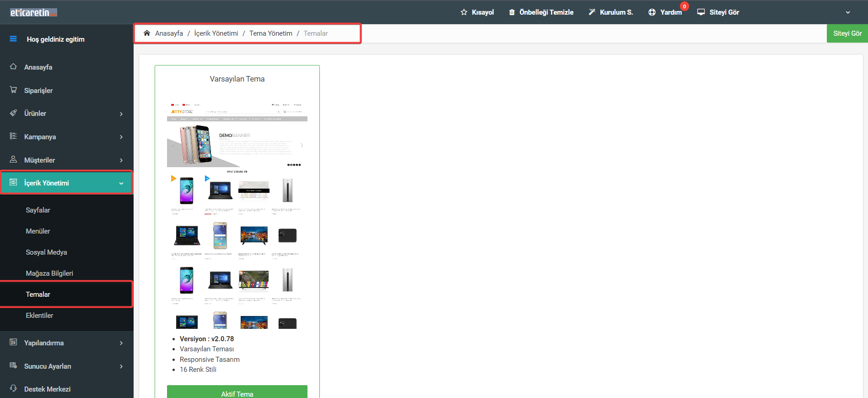
Task: Click Temalar breadcrumb text
Action: (316, 33)
